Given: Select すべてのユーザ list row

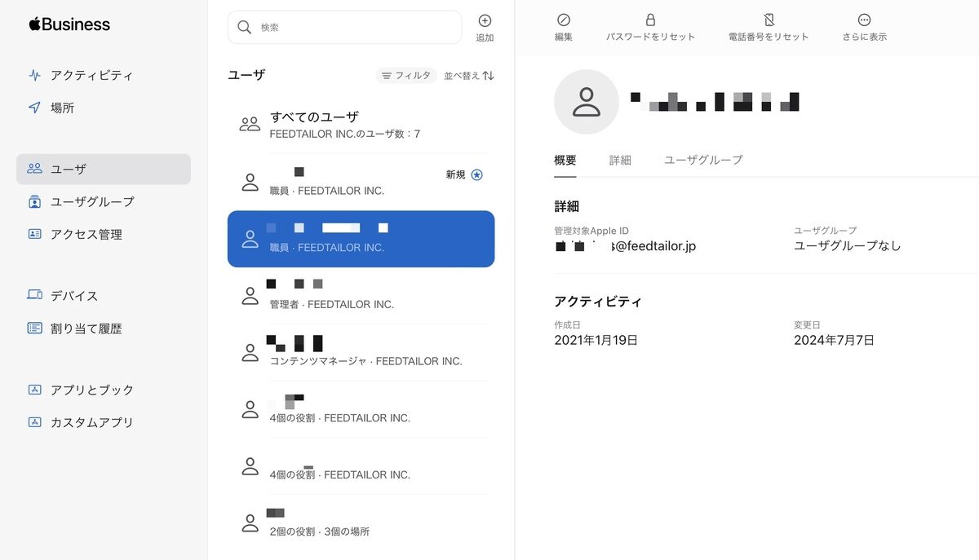Looking at the screenshot, I should point(361,124).
